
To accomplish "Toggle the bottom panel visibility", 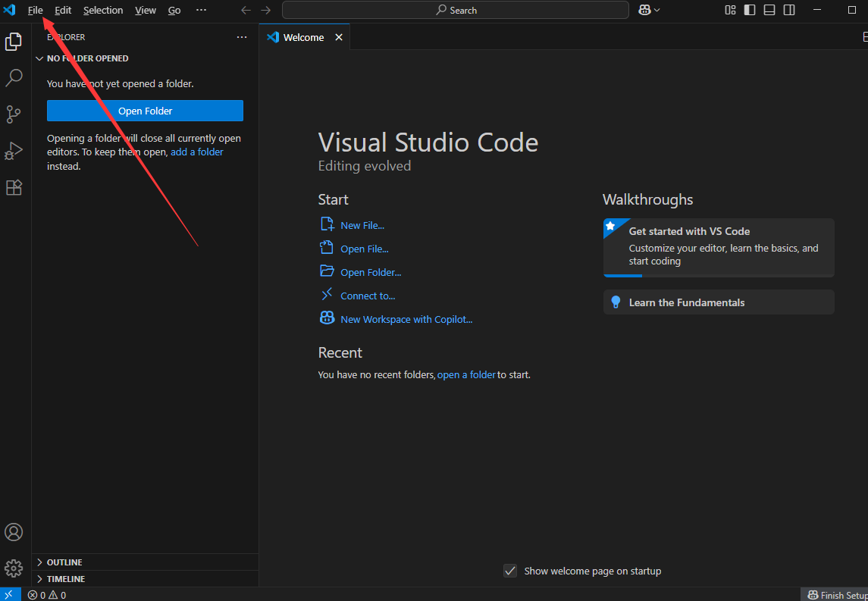I will (769, 10).
